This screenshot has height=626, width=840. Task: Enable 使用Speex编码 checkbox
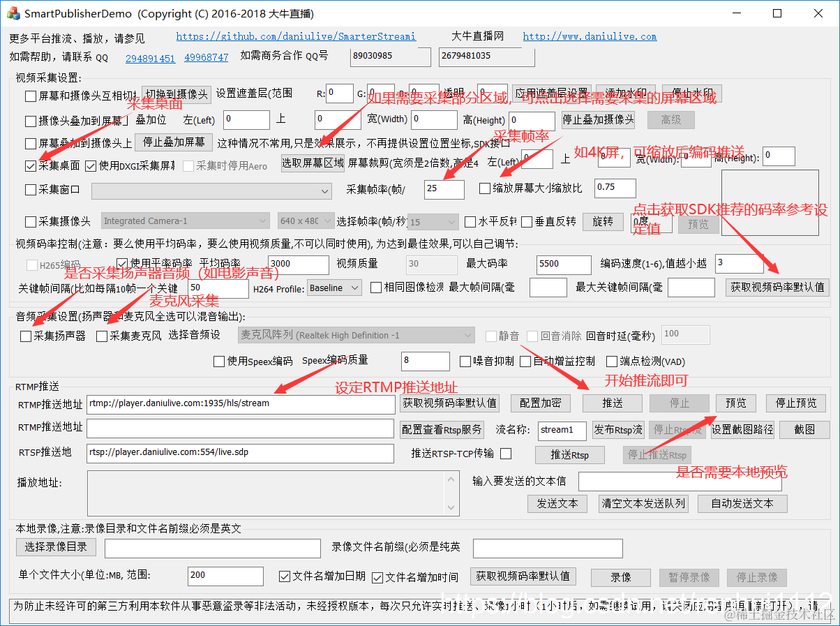220,362
